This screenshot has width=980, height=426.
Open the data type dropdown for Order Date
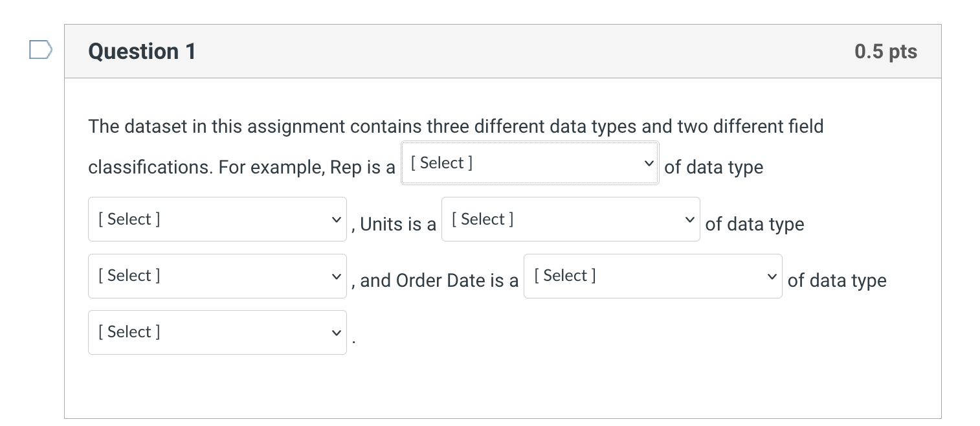point(217,332)
